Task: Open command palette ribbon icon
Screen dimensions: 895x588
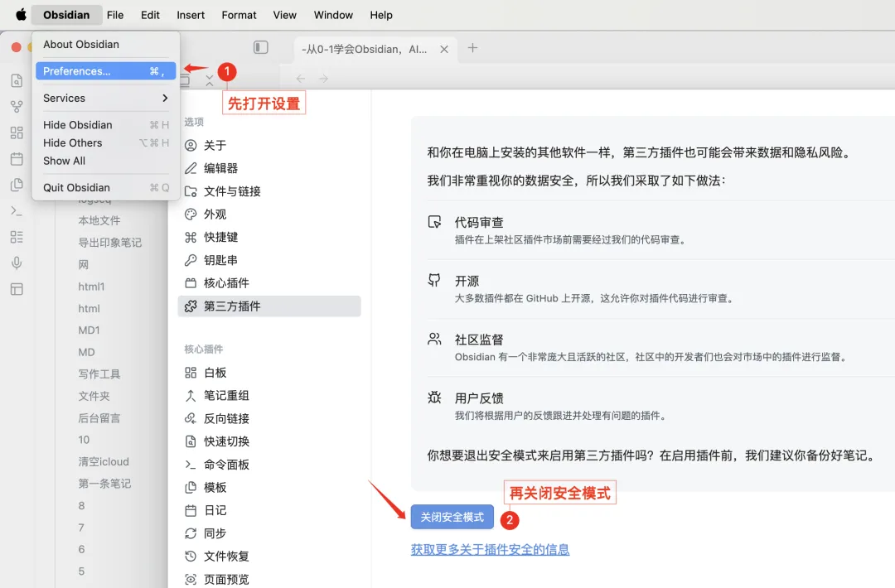Action: tap(17, 211)
